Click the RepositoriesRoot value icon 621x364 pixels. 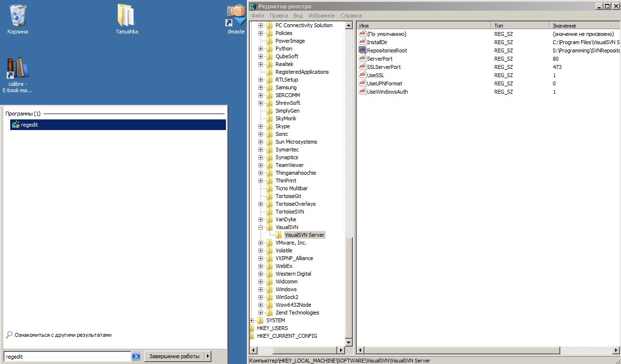tap(362, 50)
